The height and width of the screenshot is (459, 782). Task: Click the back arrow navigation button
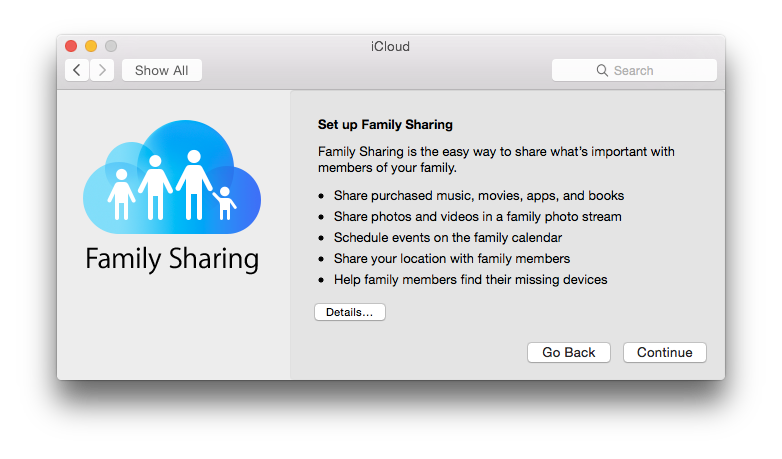[77, 70]
